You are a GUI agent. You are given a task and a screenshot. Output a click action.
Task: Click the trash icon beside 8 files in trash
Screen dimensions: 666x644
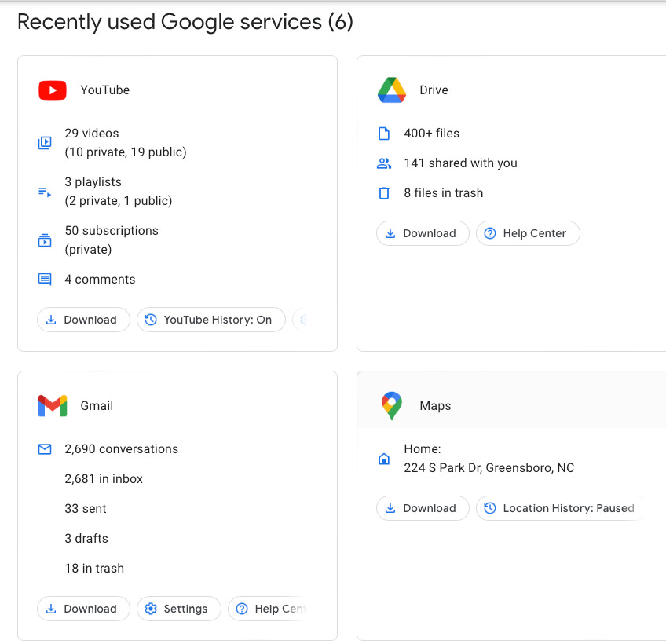[384, 193]
